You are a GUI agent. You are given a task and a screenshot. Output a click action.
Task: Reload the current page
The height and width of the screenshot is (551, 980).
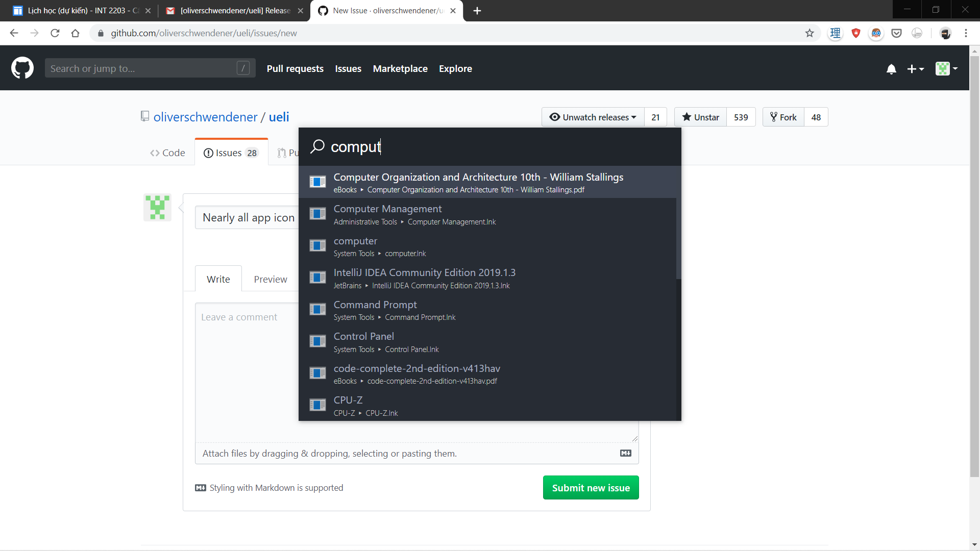[x=55, y=33]
